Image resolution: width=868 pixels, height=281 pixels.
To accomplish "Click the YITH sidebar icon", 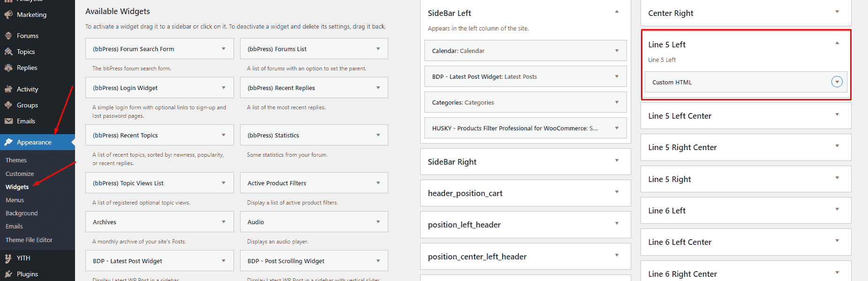I will (8, 258).
